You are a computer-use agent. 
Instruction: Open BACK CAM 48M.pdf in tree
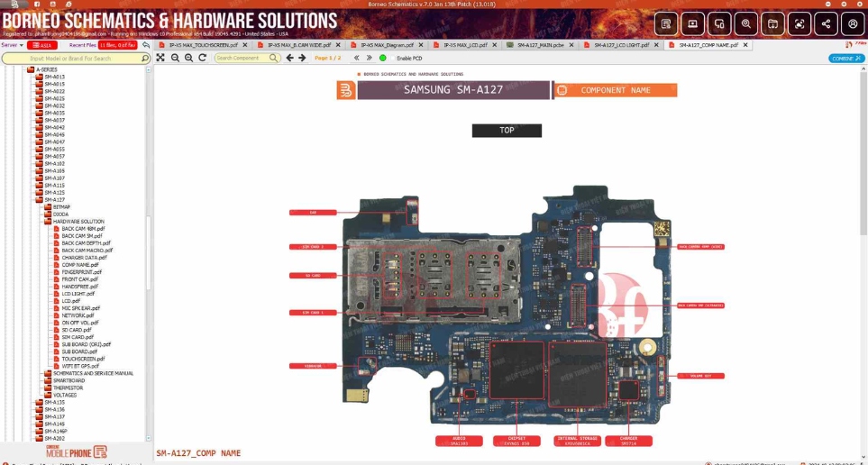[x=83, y=229]
